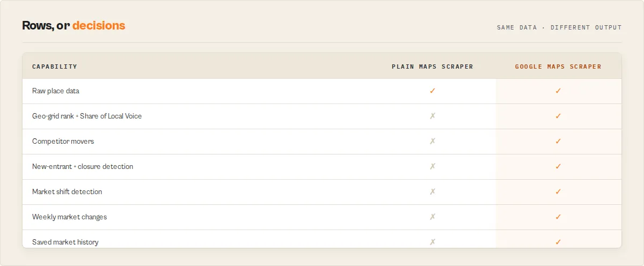Image resolution: width=644 pixels, height=266 pixels.
Task: Click Plain scraper X for Weekly market changes
Action: point(433,217)
